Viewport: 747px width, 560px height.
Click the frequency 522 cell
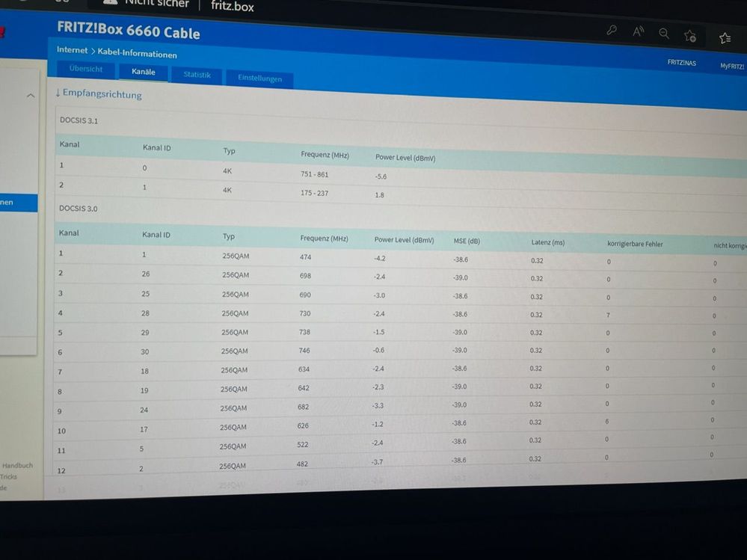click(303, 444)
